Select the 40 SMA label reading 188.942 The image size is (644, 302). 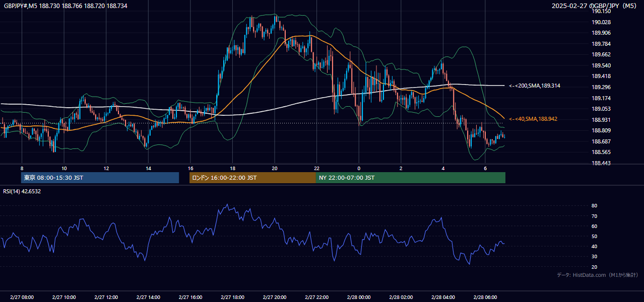[533, 119]
